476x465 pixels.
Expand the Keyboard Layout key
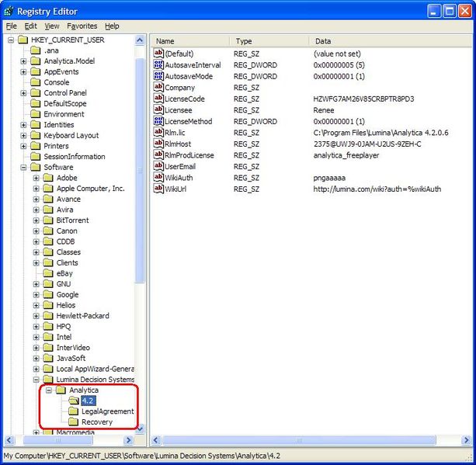click(x=23, y=135)
